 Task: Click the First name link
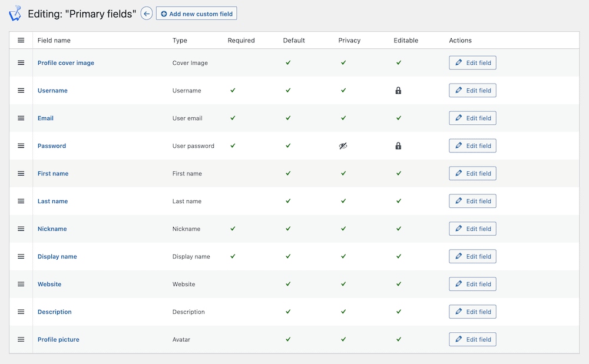click(53, 174)
